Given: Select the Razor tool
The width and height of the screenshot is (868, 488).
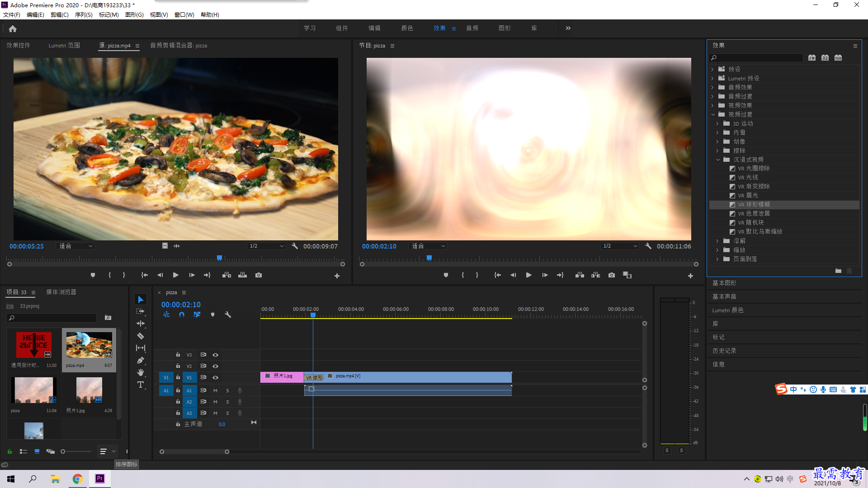Looking at the screenshot, I should [x=141, y=336].
